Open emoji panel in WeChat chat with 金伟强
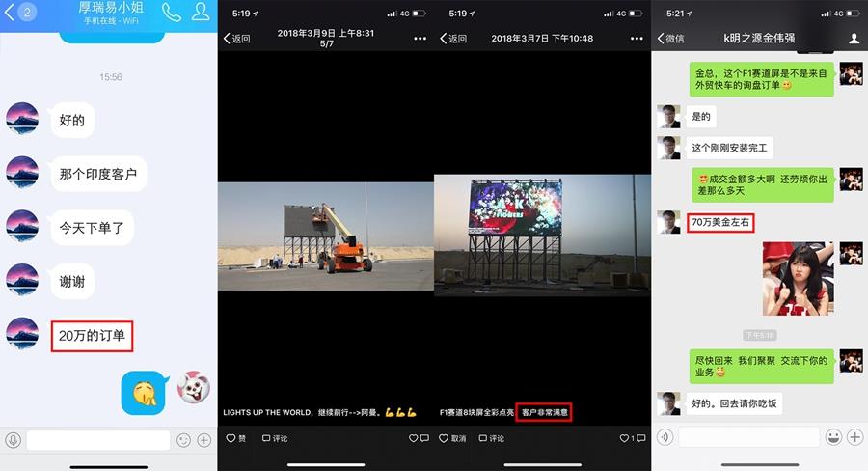Image resolution: width=868 pixels, height=471 pixels. click(833, 437)
